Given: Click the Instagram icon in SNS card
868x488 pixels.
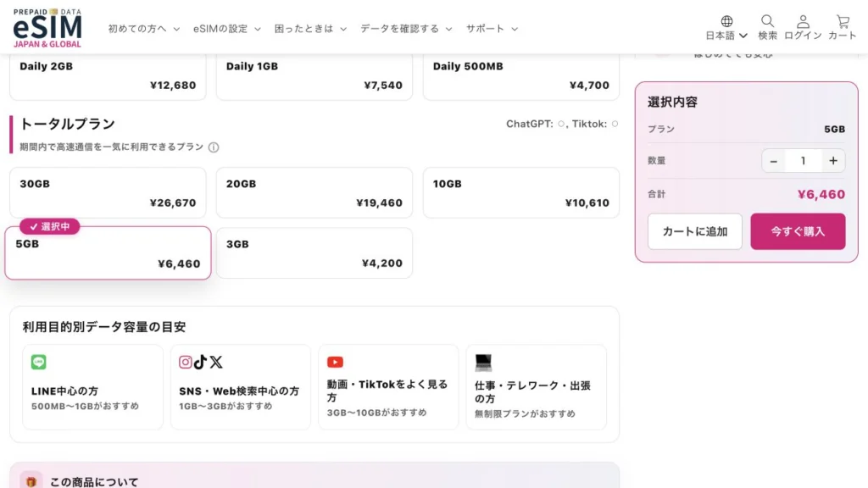Looking at the screenshot, I should pyautogui.click(x=186, y=362).
